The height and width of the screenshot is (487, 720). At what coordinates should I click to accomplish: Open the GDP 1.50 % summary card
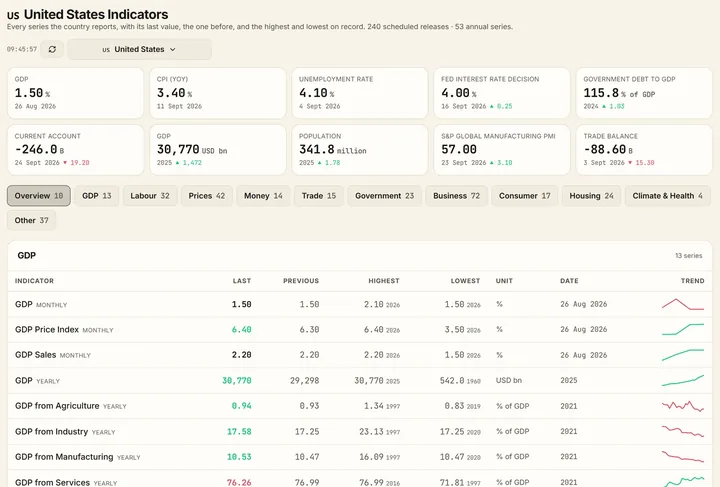coord(75,93)
